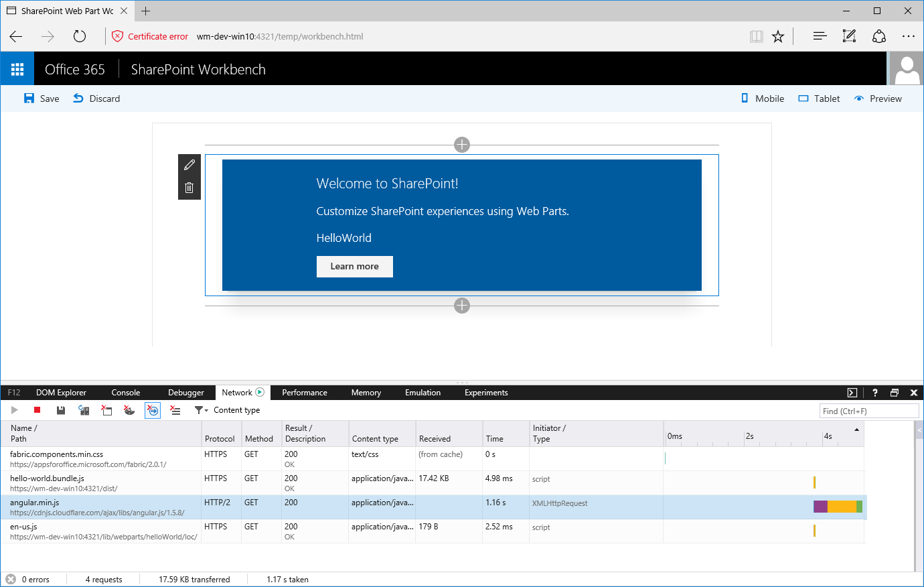Clear cookies in the Network toolbar
The height and width of the screenshot is (587, 924).
[129, 410]
